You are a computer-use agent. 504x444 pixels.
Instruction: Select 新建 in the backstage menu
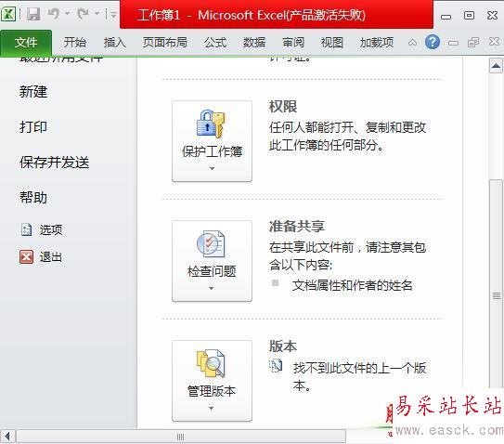point(33,92)
